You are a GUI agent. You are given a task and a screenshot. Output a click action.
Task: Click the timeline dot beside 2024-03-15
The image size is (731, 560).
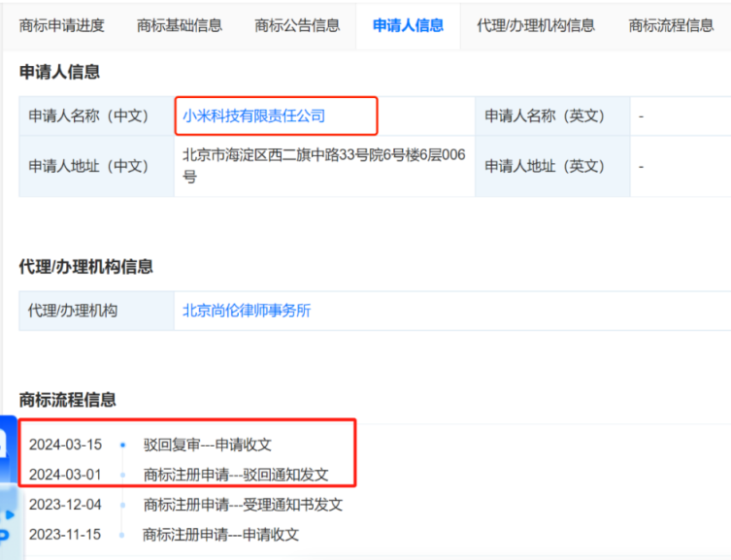[122, 445]
